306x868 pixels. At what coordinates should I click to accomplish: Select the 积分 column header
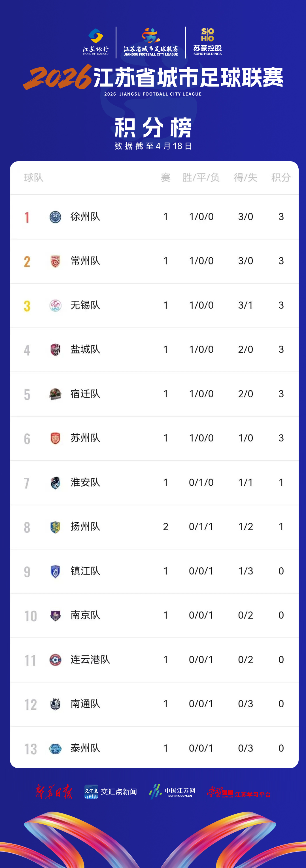[x=281, y=178]
